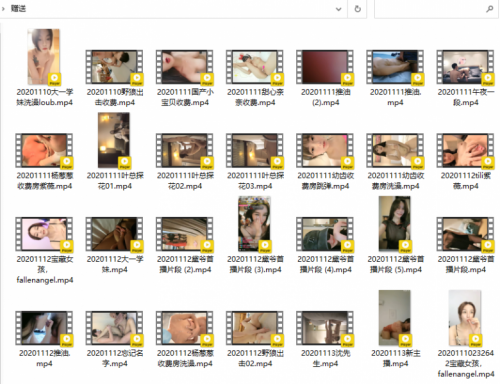Click inside the folder search input field
Screen dimensions: 500x384
[x=430, y=9]
